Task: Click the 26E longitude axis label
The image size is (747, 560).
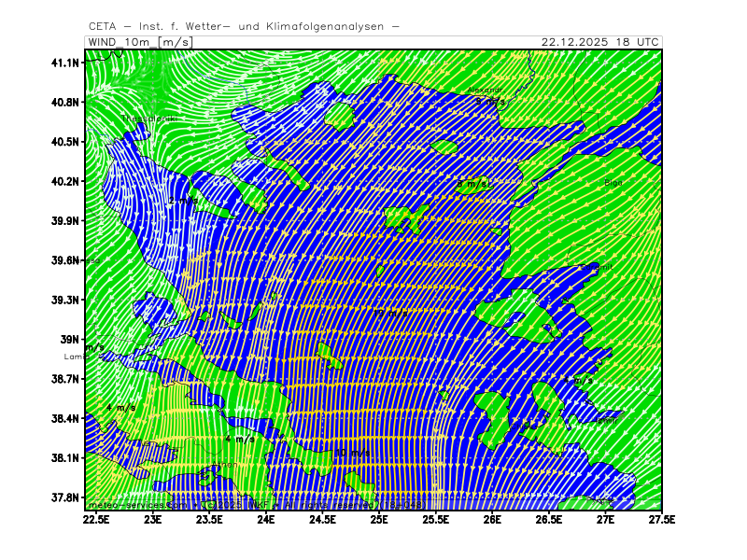Action: click(x=492, y=517)
